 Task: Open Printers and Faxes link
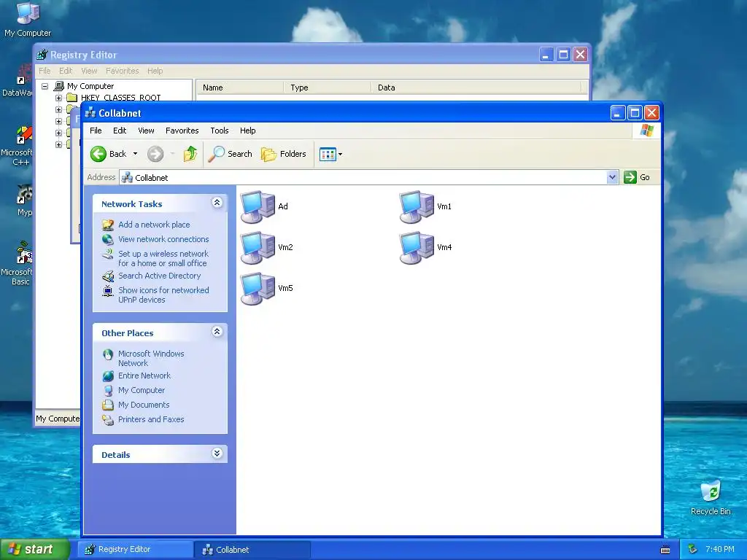coord(151,419)
